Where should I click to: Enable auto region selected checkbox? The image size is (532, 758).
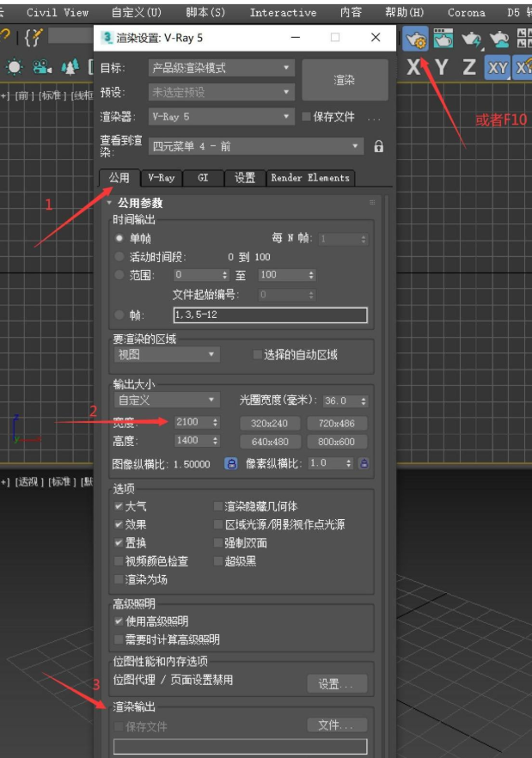tap(257, 355)
